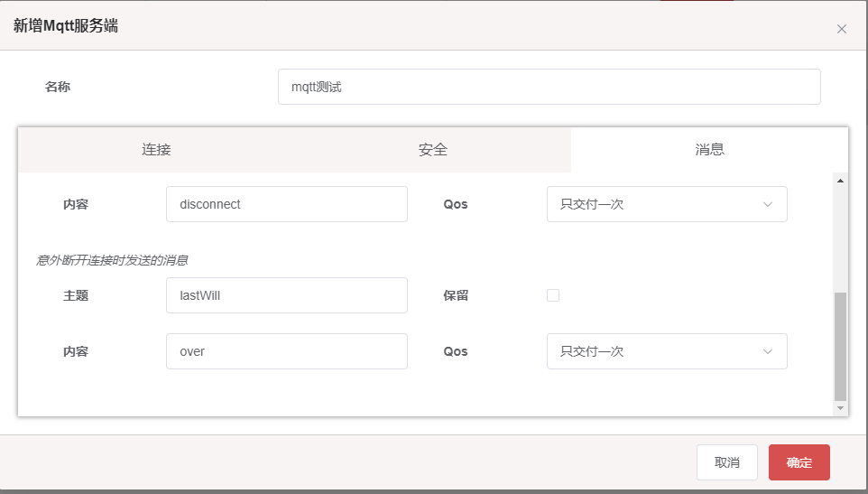This screenshot has width=868, height=494.
Task: Click the scrollbar down arrow
Action: pyautogui.click(x=840, y=408)
